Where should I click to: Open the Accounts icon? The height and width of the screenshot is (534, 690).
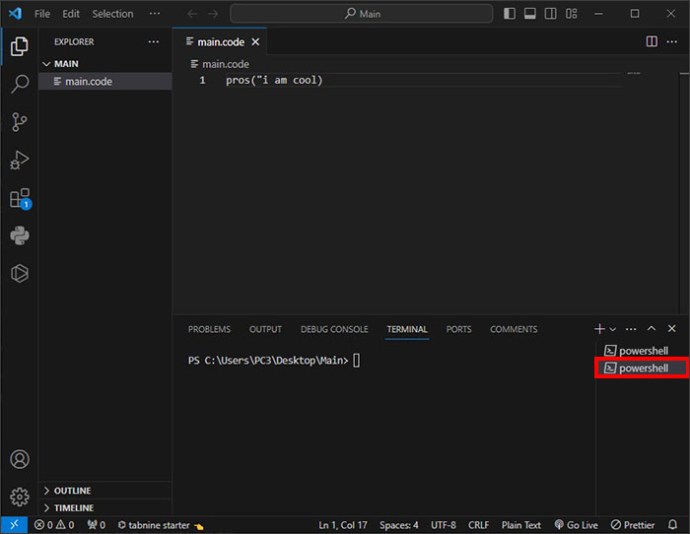[x=19, y=459]
